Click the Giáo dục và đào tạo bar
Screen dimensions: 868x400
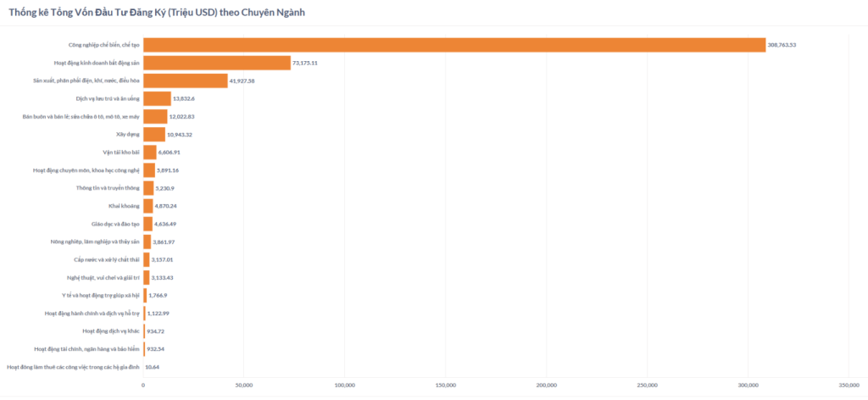[x=147, y=224]
